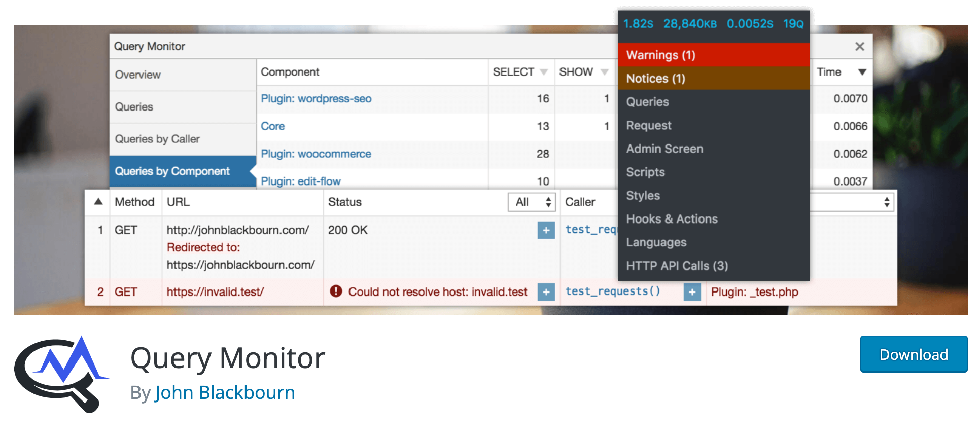This screenshot has height=438, width=980.
Task: Sort rows with the ascending triangle icon
Action: pyautogui.click(x=98, y=202)
